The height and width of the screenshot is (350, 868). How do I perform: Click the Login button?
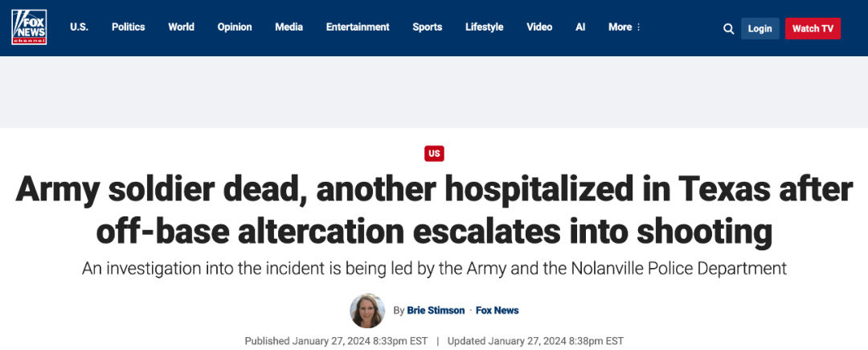coord(759,29)
